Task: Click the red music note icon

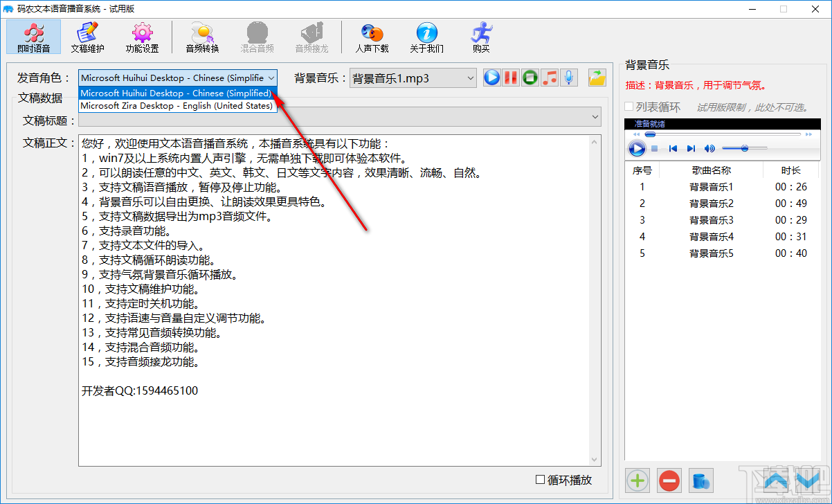Action: pos(550,78)
